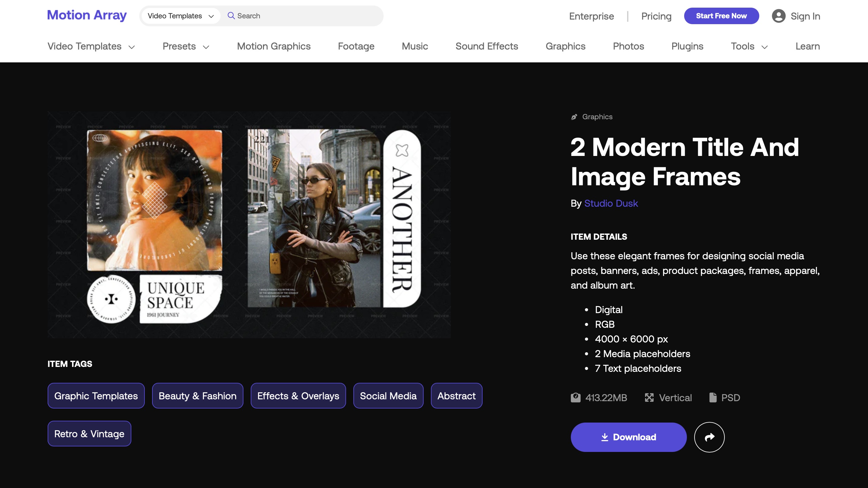Click the search magnifier icon

[x=231, y=16]
